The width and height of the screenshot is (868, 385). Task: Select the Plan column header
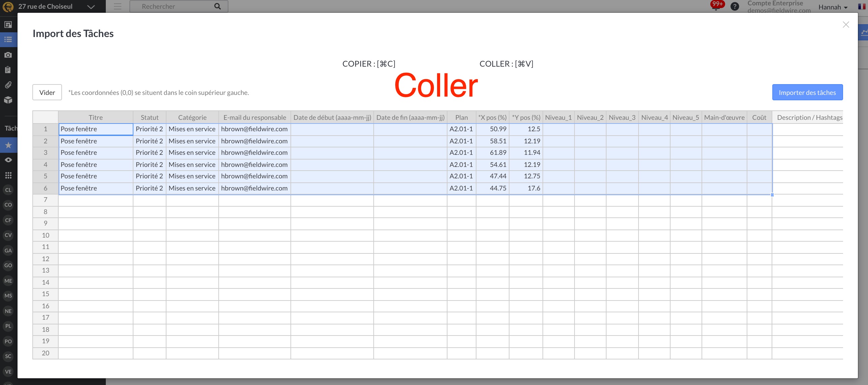click(x=462, y=117)
